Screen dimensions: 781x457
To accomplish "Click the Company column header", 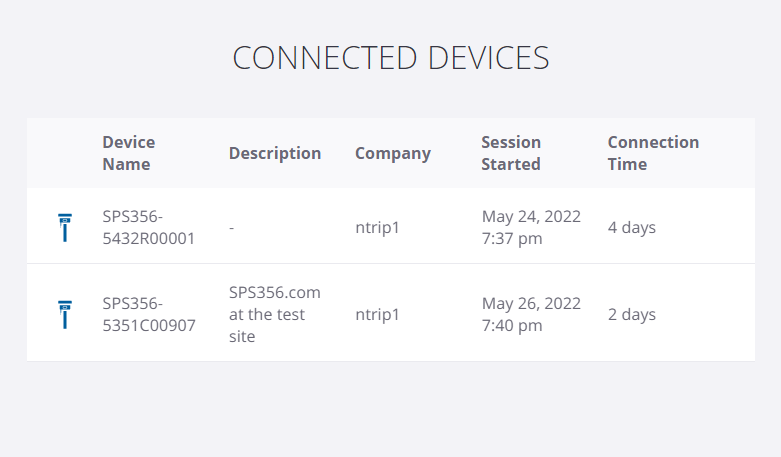I will pyautogui.click(x=393, y=153).
